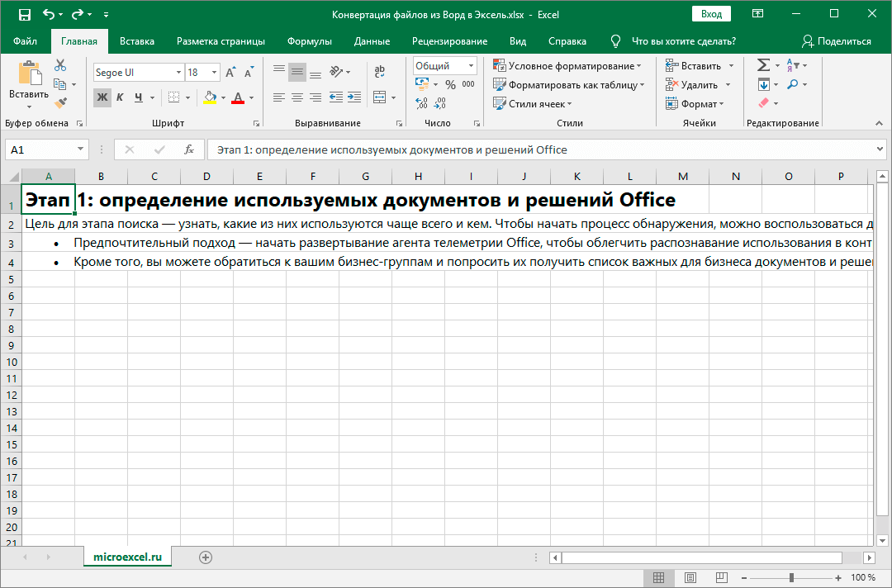
Task: Enable wrap text in cell
Action: pos(379,72)
